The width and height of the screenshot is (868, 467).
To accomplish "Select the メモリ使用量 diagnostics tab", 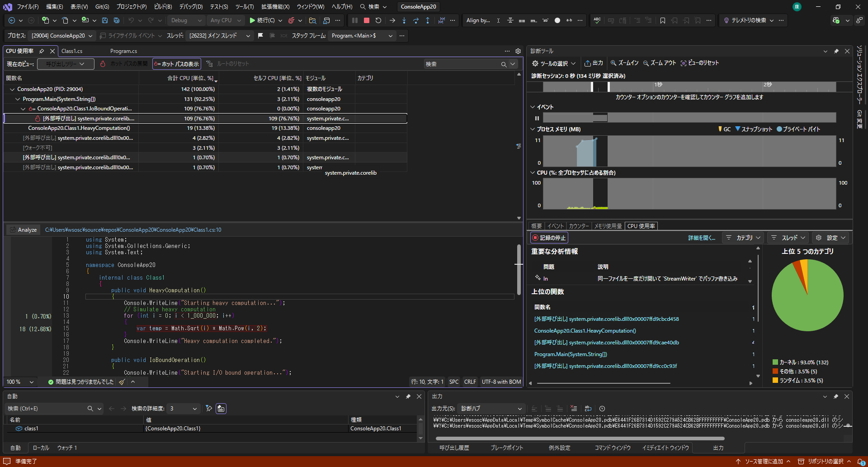I will click(608, 225).
